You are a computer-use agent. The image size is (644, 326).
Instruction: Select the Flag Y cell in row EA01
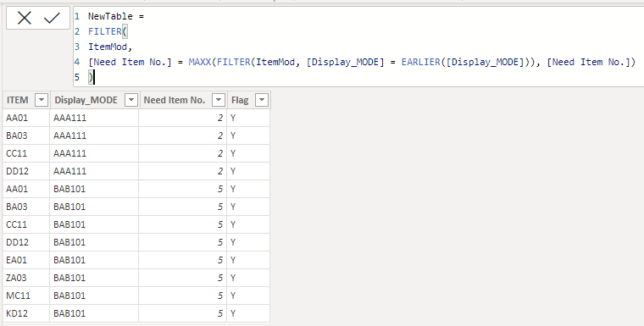(248, 260)
